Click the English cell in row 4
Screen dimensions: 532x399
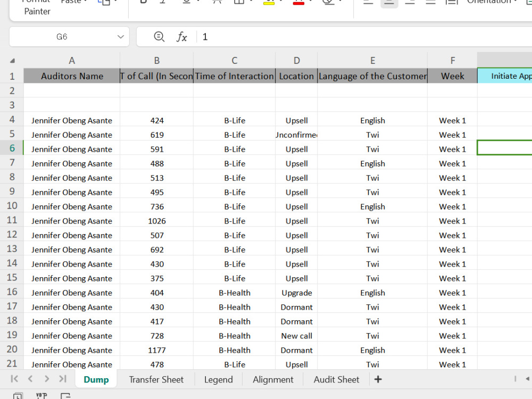(372, 120)
